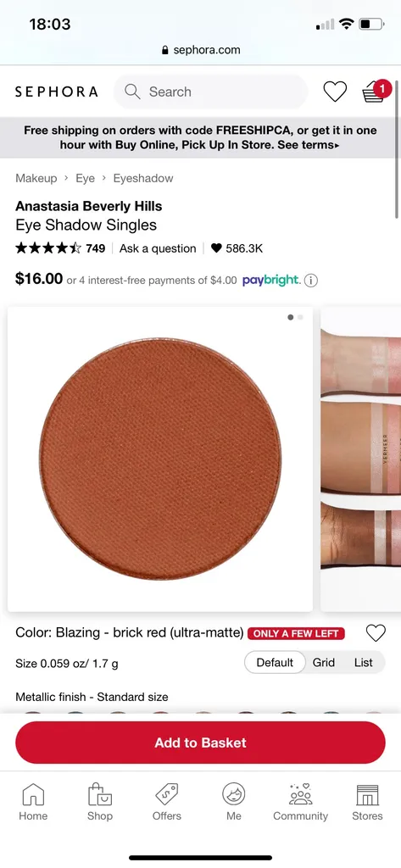Open the Ask a question link
The image size is (401, 868).
coord(158,248)
